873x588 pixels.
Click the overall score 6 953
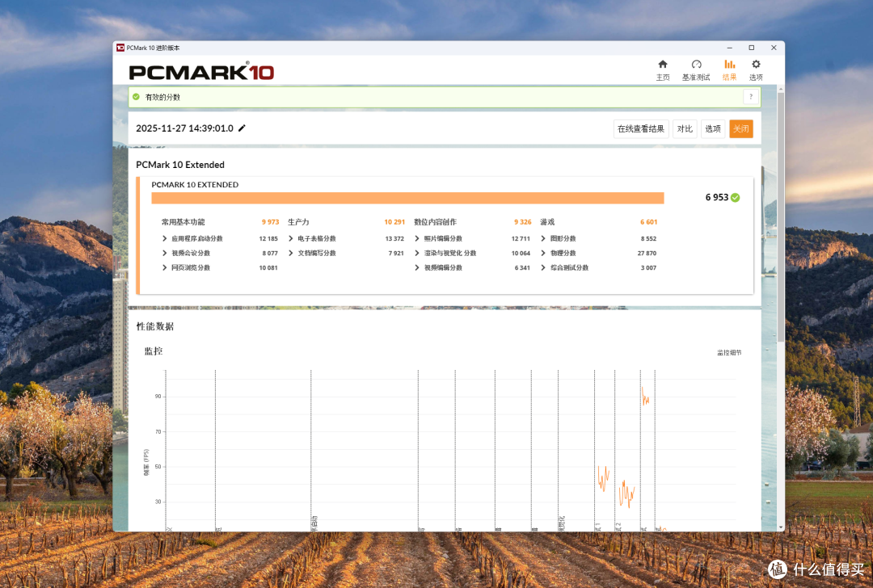click(716, 198)
